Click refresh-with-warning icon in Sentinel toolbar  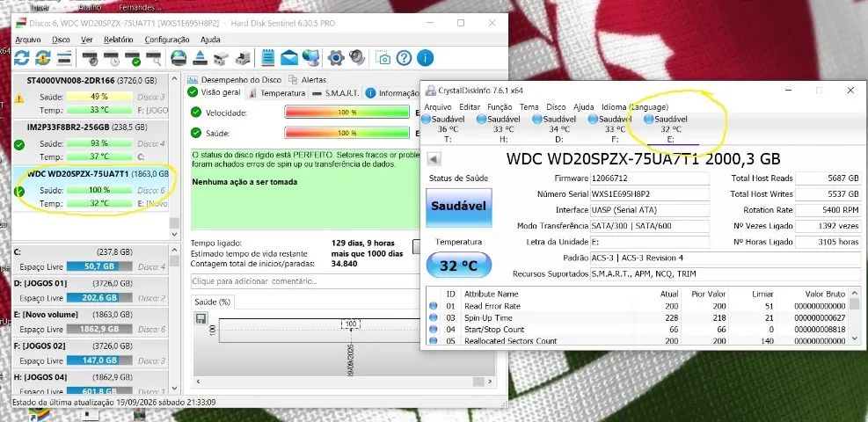pos(43,57)
